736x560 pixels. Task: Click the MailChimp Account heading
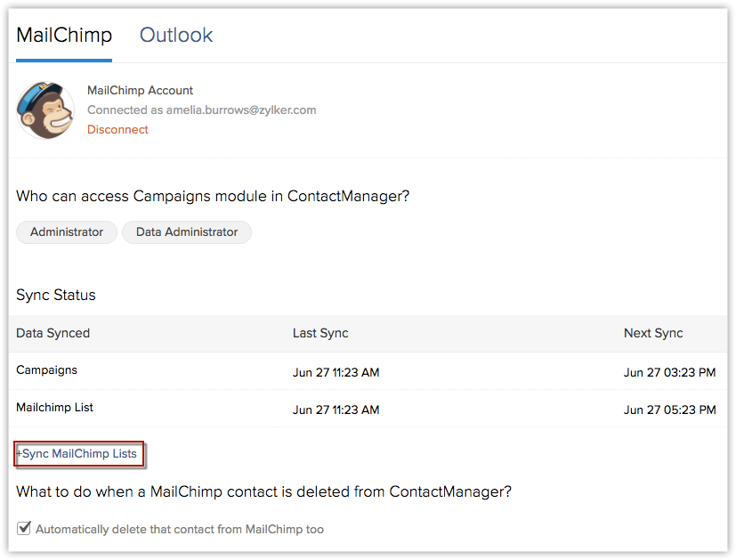(140, 91)
